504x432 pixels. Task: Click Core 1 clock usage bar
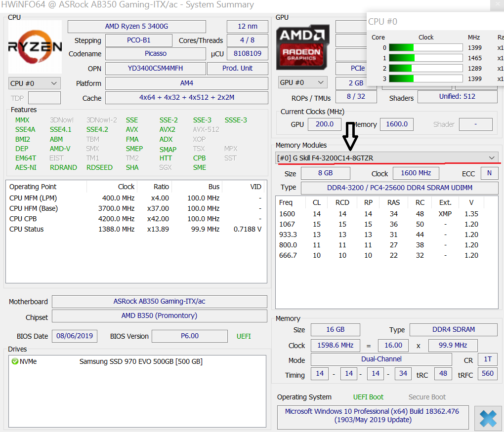click(425, 58)
